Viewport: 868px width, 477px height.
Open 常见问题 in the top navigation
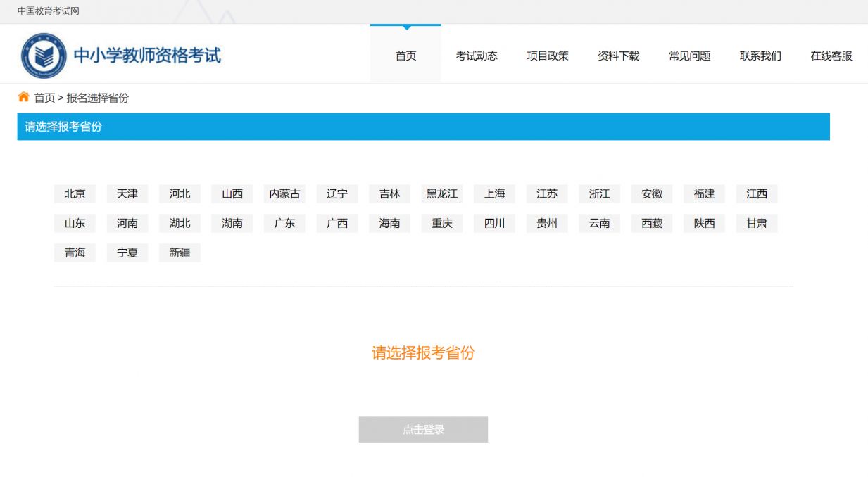point(689,56)
